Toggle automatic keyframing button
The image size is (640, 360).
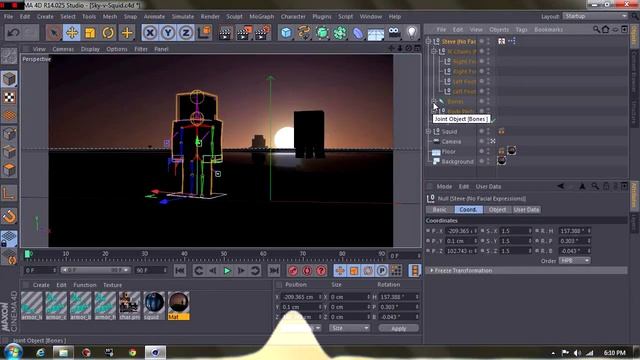[307, 271]
